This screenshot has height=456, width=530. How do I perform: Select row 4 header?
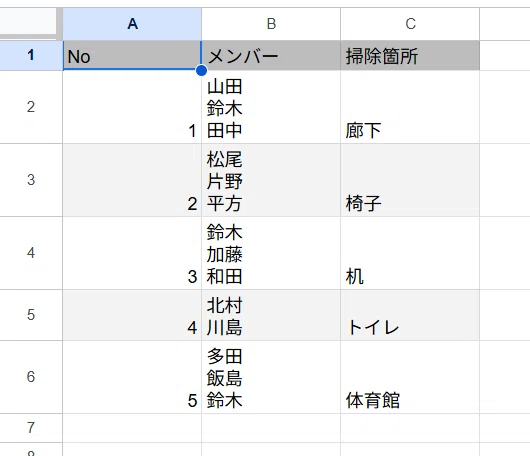point(31,253)
